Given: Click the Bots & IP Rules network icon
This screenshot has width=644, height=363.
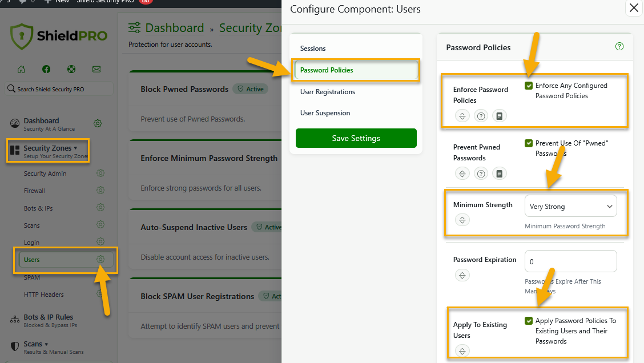Looking at the screenshot, I should [15, 320].
